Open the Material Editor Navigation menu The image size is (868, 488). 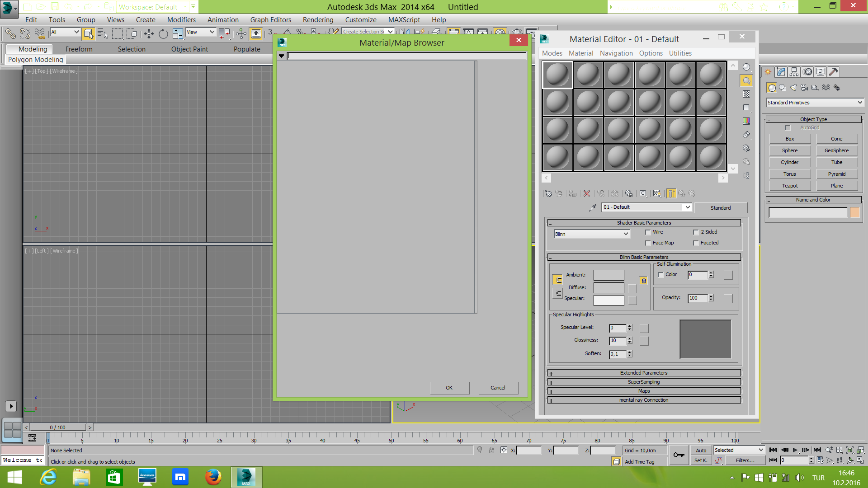click(616, 53)
